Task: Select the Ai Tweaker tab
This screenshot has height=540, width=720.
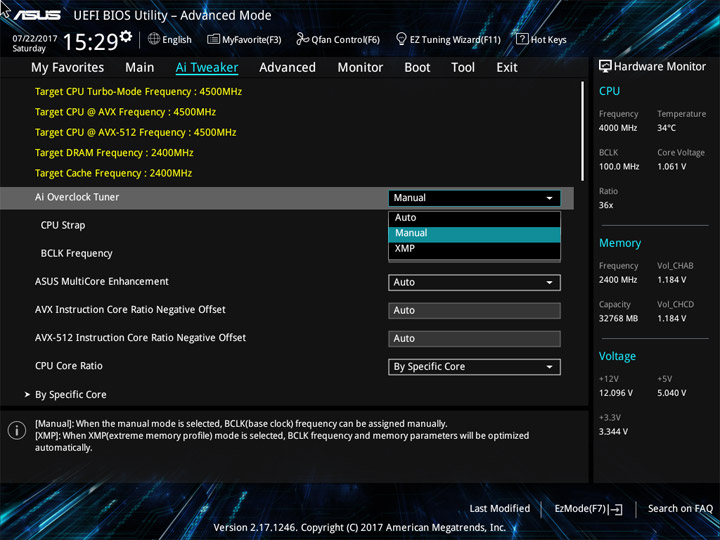Action: tap(207, 68)
